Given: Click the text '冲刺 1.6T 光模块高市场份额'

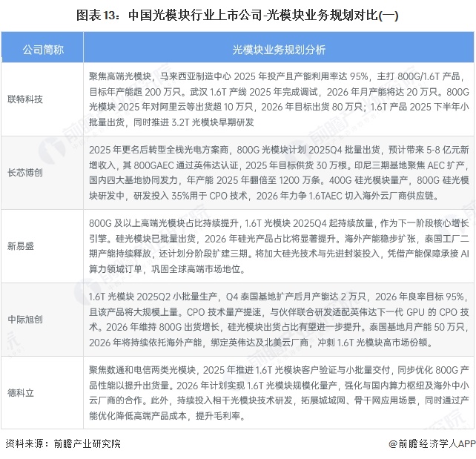Looking at the screenshot, I should tap(375, 343).
